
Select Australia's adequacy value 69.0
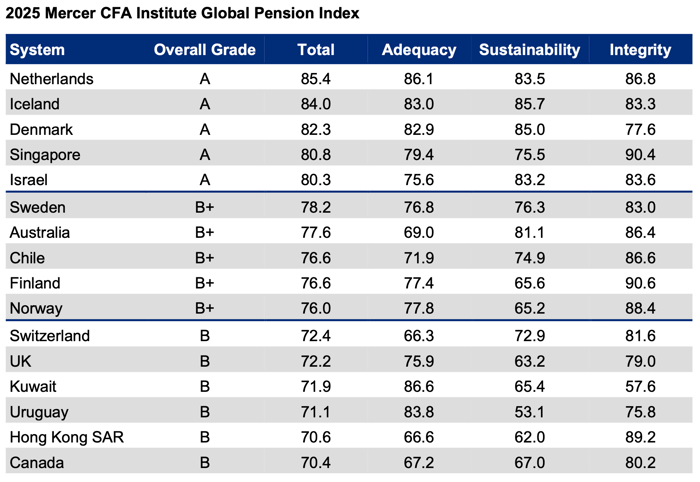(419, 232)
